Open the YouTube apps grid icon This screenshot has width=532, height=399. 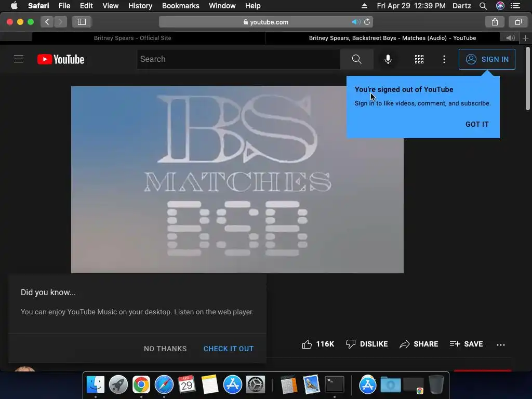coord(419,59)
